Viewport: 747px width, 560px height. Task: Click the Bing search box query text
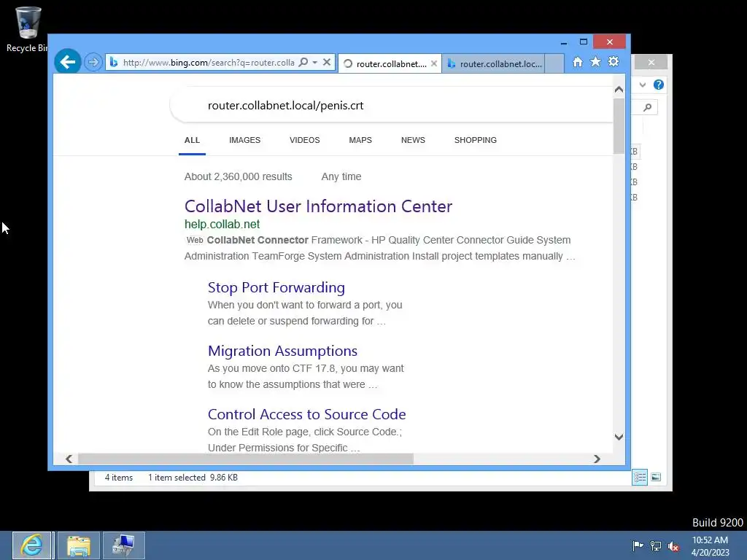285,106
